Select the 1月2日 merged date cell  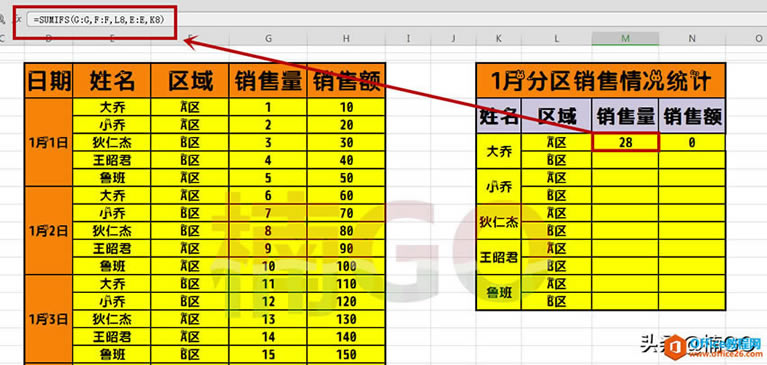(x=48, y=230)
